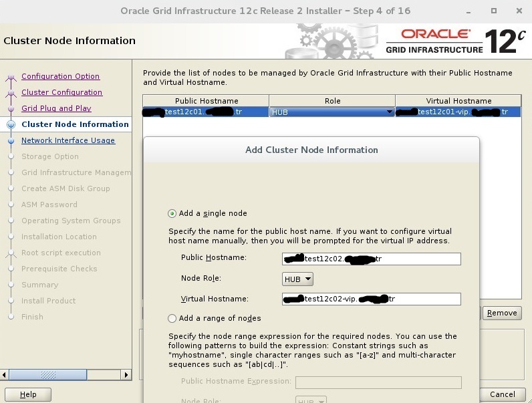Maximize the installer window
This screenshot has height=403, width=532.
point(494,11)
